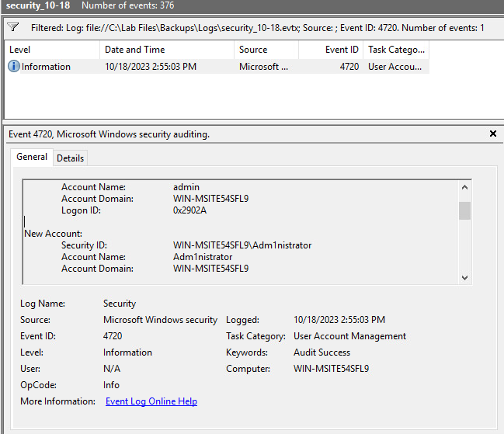The image size is (504, 434).
Task: Click the 4720 cell in event list
Action: point(349,67)
